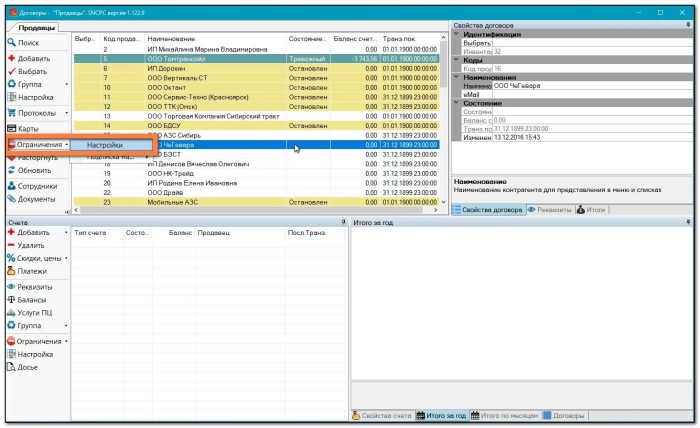Click the Тип счета column header
Viewport: 700px width, 428px height.
click(x=97, y=233)
